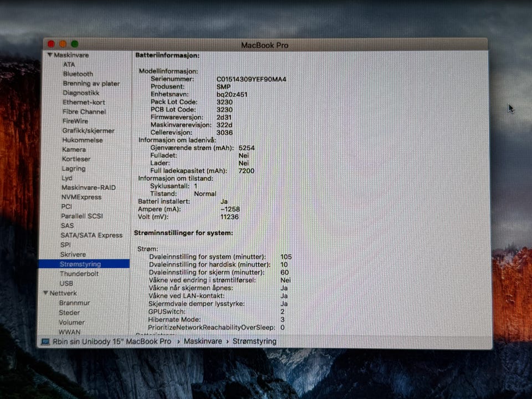Select FireWire in the sidebar
This screenshot has width=532, height=399.
(75, 121)
